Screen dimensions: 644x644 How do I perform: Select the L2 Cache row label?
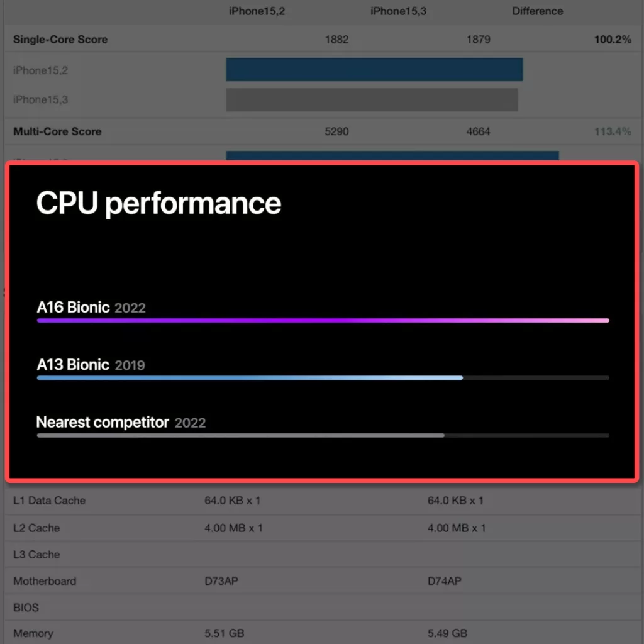[x=36, y=528]
